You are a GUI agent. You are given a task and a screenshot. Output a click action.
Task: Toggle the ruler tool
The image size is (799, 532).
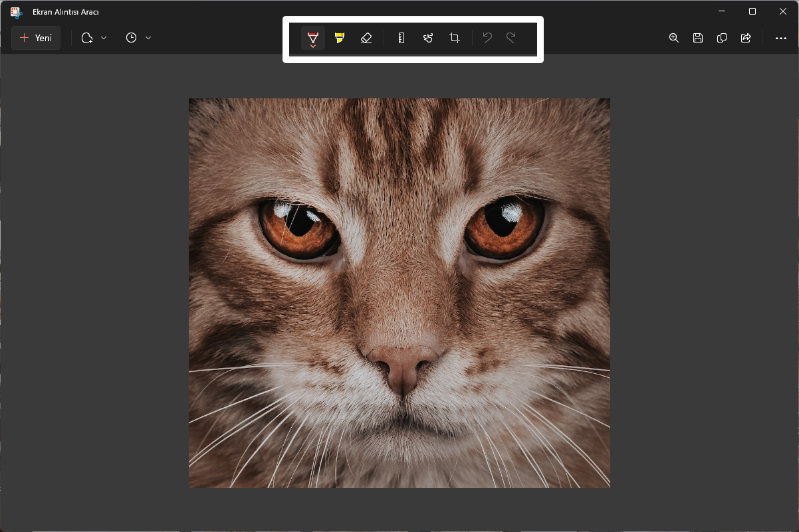401,38
